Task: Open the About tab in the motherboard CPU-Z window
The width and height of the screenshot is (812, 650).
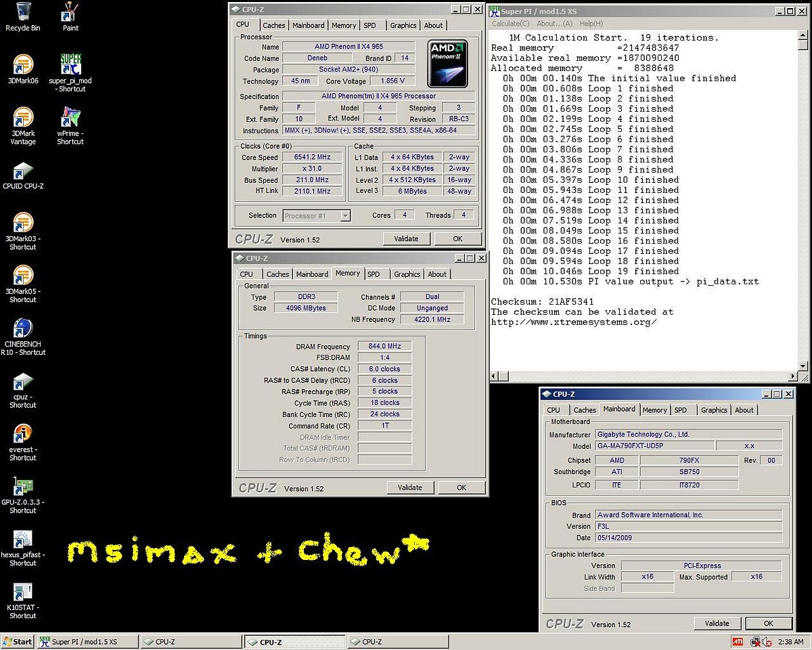Action: [744, 410]
